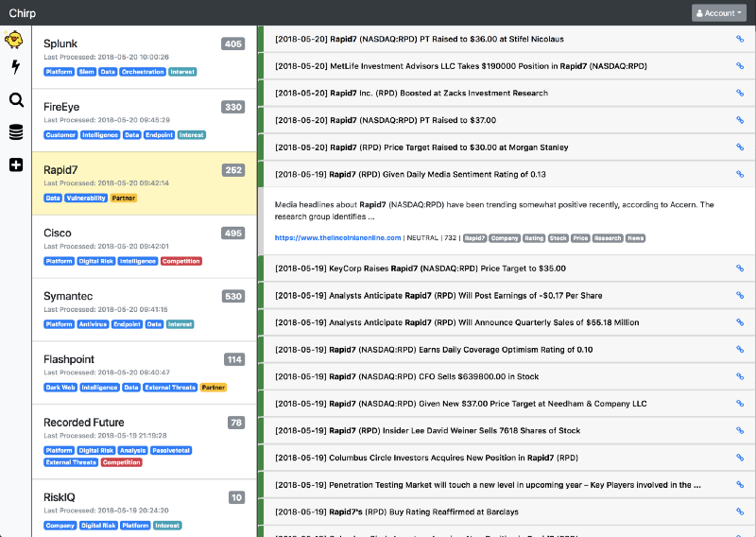The height and width of the screenshot is (537, 756).
Task: Click the Rating tag in expanded article
Action: click(534, 238)
